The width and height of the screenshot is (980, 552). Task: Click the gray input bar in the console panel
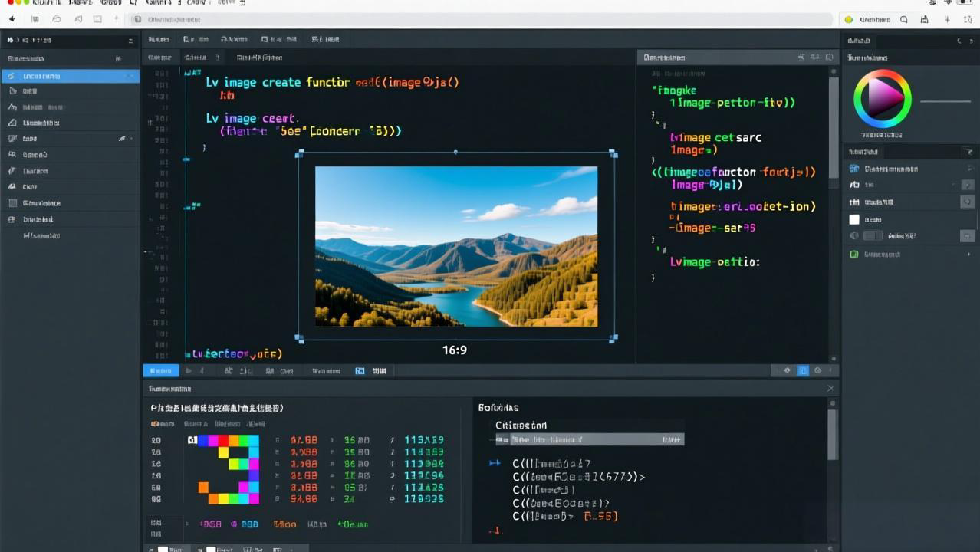pos(590,440)
